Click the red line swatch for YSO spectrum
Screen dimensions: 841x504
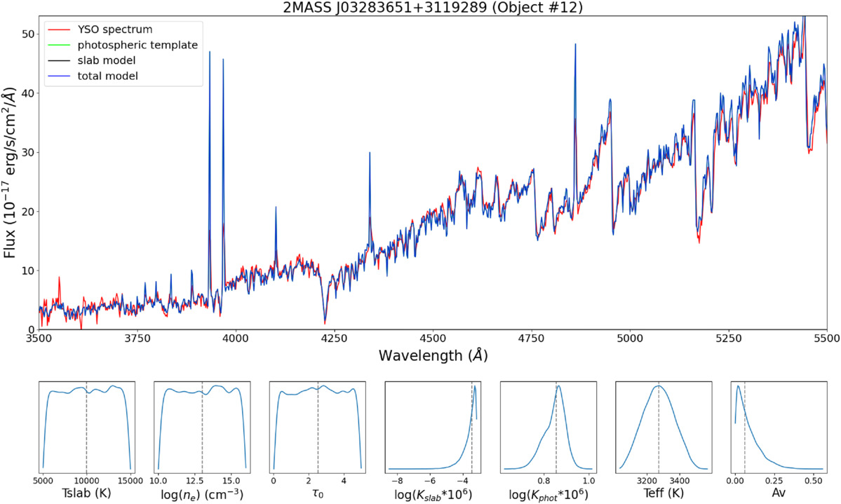coord(59,29)
